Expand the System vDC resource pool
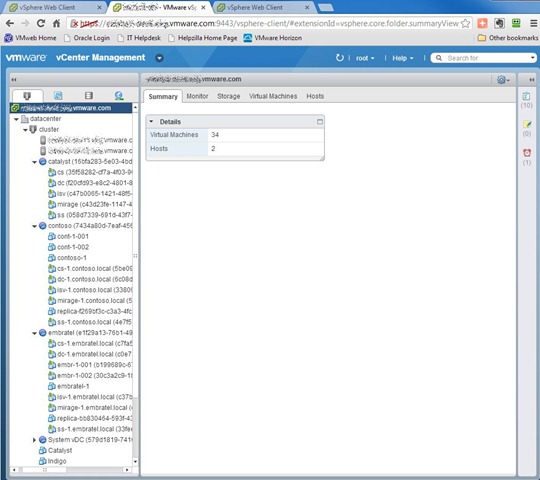 (34, 440)
